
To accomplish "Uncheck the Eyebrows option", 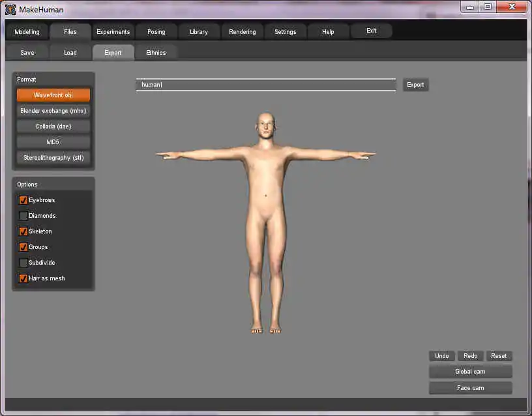I will 23,200.
